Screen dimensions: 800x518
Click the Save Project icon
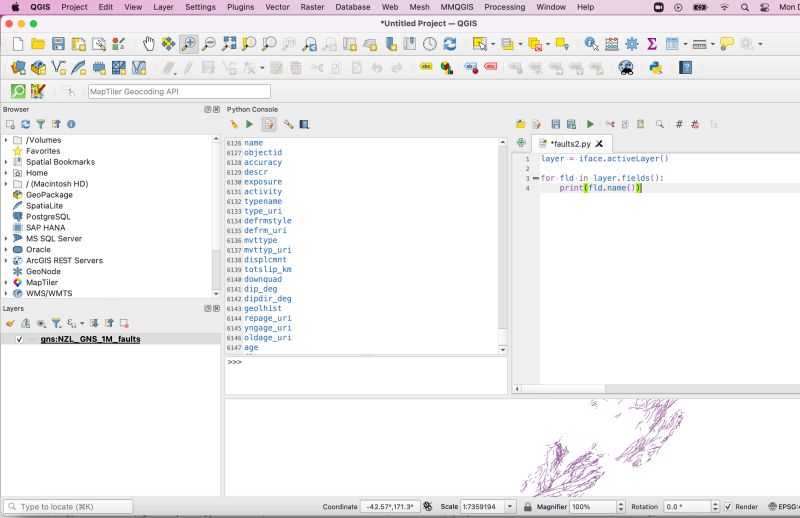click(x=58, y=44)
